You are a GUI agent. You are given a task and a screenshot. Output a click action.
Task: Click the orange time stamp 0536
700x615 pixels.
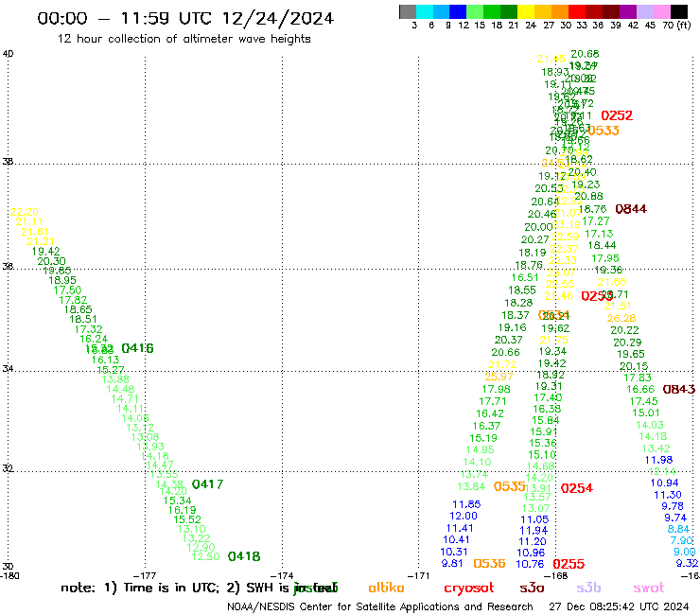[x=489, y=564]
